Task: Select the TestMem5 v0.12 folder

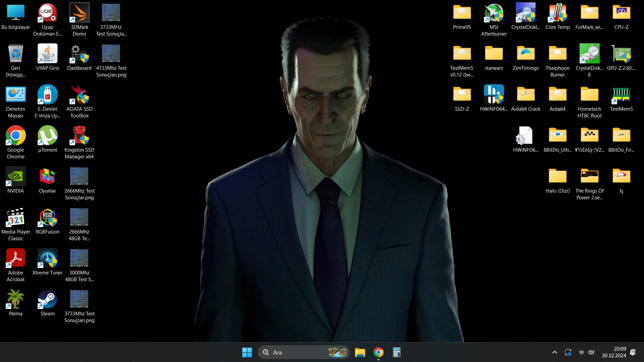Action: click(x=462, y=61)
